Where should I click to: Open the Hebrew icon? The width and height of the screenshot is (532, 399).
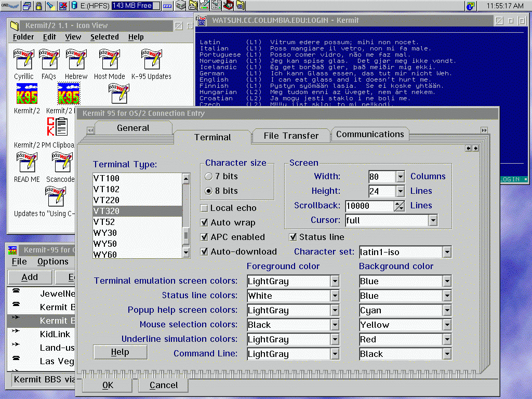[x=76, y=60]
